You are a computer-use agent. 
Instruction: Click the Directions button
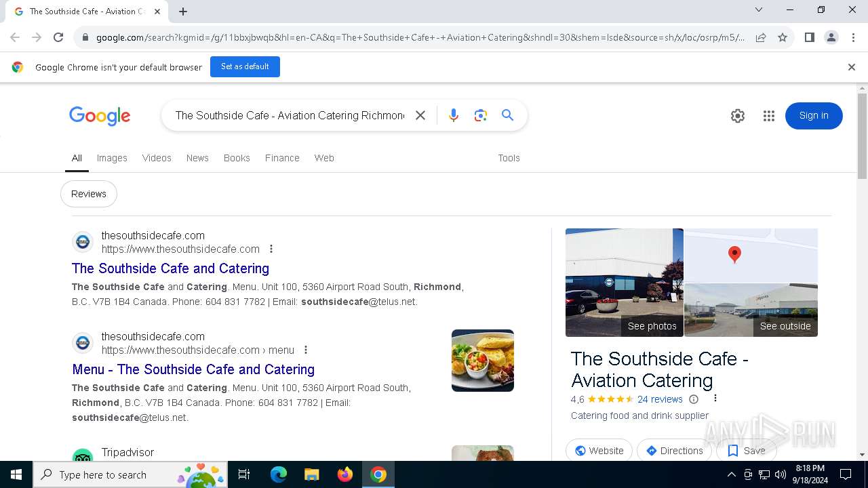tap(674, 451)
